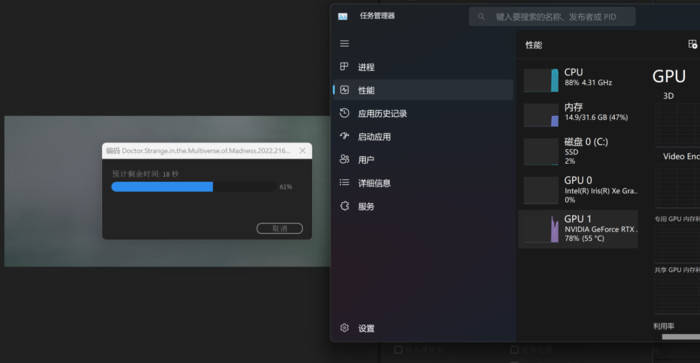Screen dimensions: 700x363
Task: Click the search magnifier icon
Action: [481, 17]
